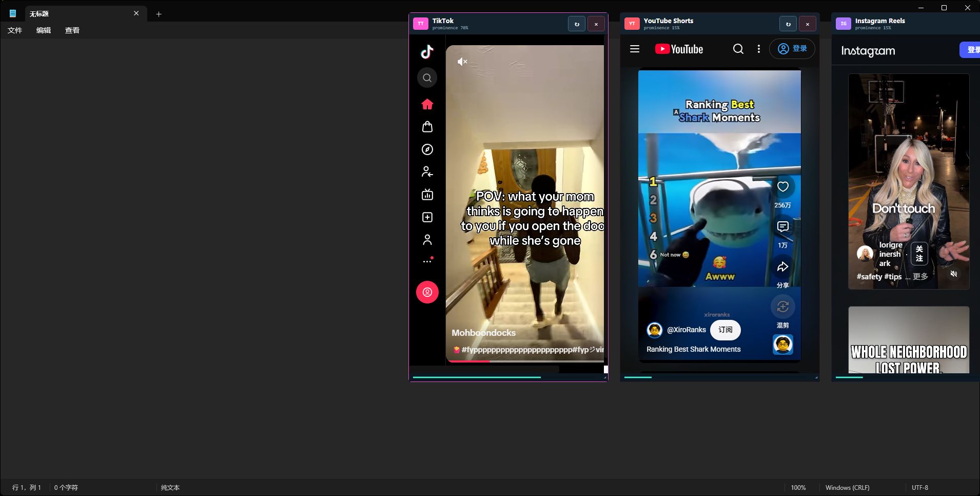The width and height of the screenshot is (980, 496).
Task: Open @XiroRanks channel link
Action: coord(687,330)
